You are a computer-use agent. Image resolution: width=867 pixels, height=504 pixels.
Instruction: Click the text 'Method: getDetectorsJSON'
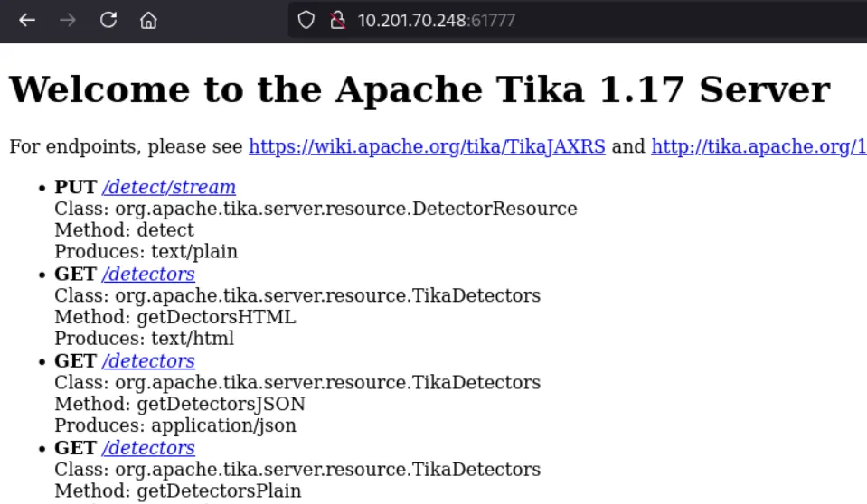[x=180, y=404]
